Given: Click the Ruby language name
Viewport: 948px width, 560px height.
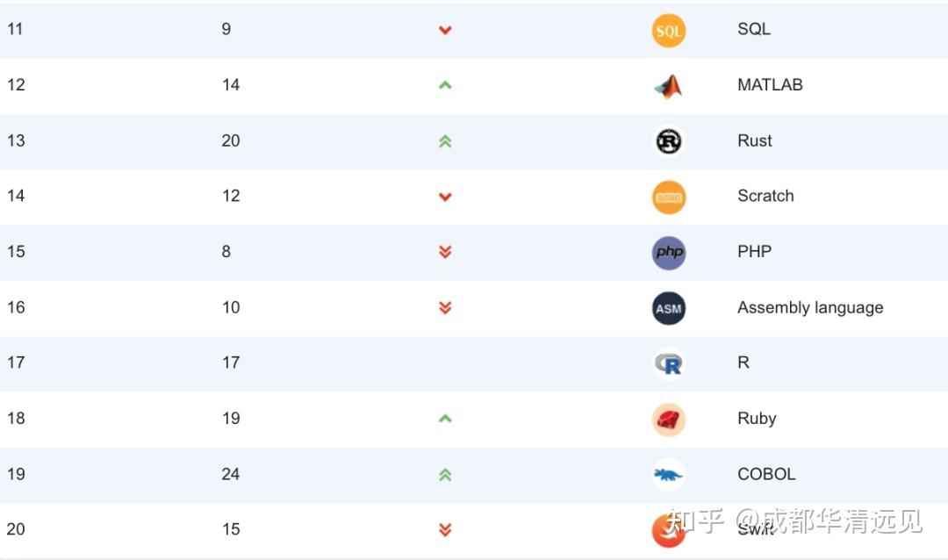Looking at the screenshot, I should pyautogui.click(x=756, y=418).
